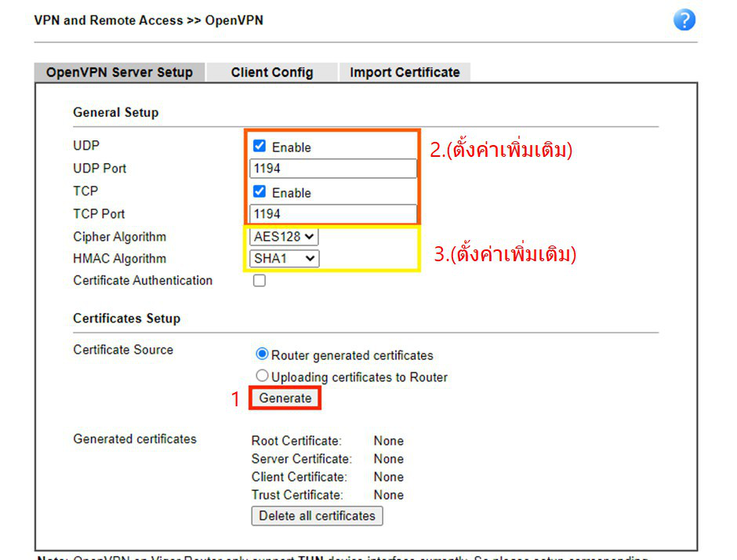This screenshot has height=560, width=737.
Task: Click the Certificate Source label
Action: pos(123,350)
